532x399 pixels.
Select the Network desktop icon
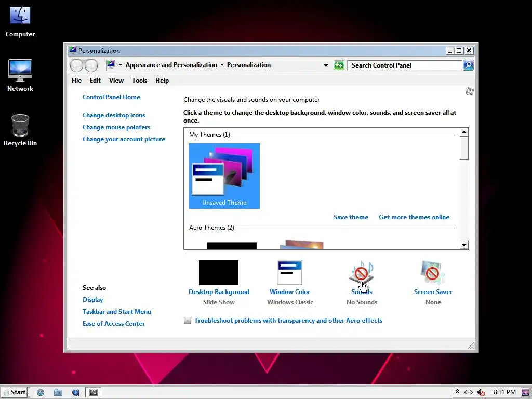20,76
